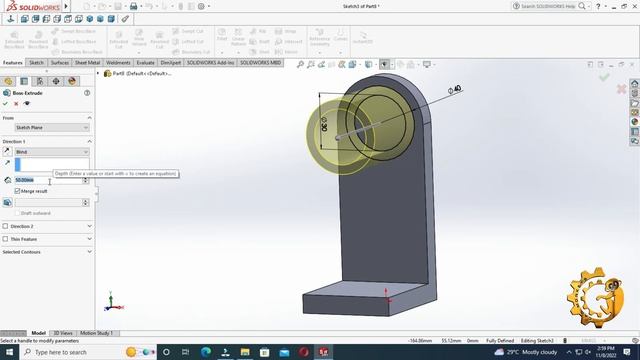Open the FeatureManager design tree tab icon

click(x=8, y=81)
